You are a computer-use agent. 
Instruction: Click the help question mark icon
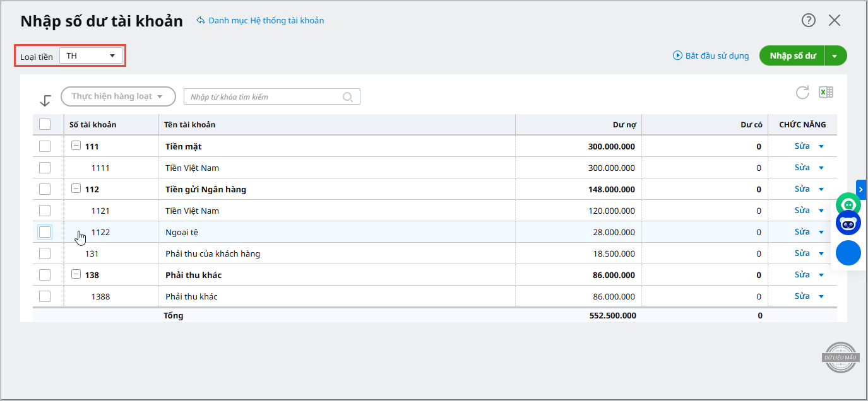[809, 20]
